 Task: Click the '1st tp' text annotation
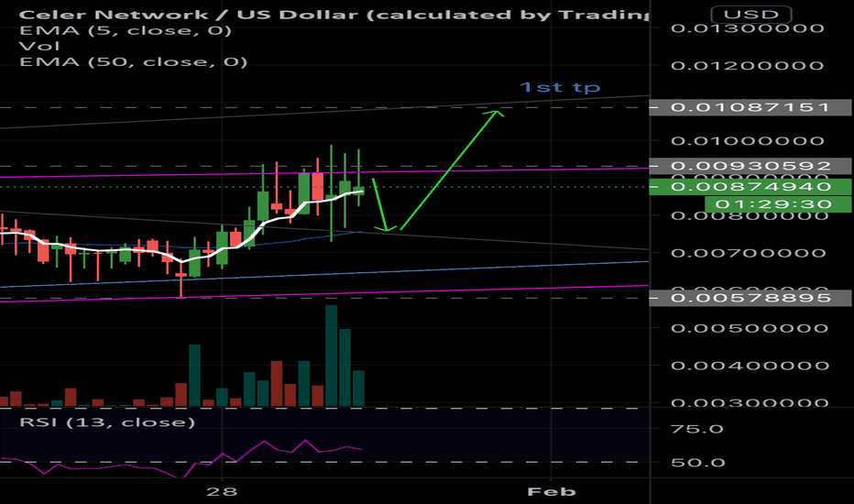560,87
